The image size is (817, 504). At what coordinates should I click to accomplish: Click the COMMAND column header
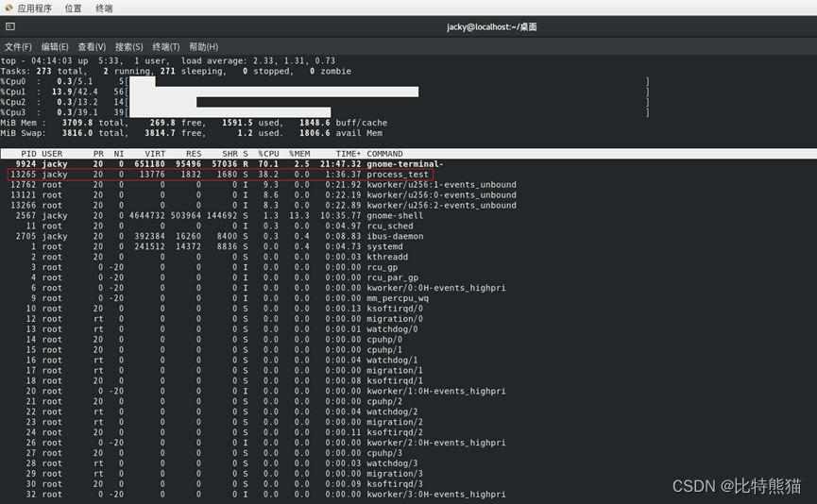click(x=384, y=154)
